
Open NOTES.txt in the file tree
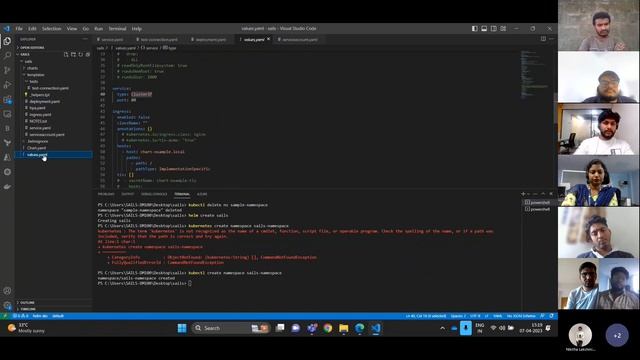coord(38,121)
